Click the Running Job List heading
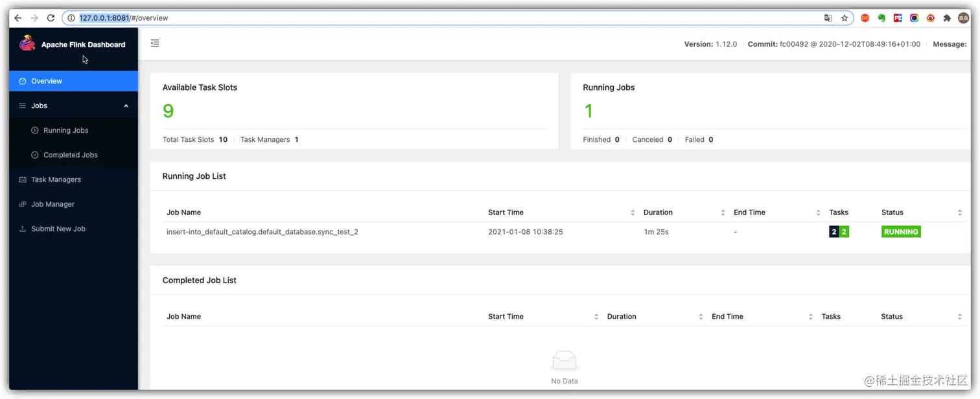 tap(194, 176)
